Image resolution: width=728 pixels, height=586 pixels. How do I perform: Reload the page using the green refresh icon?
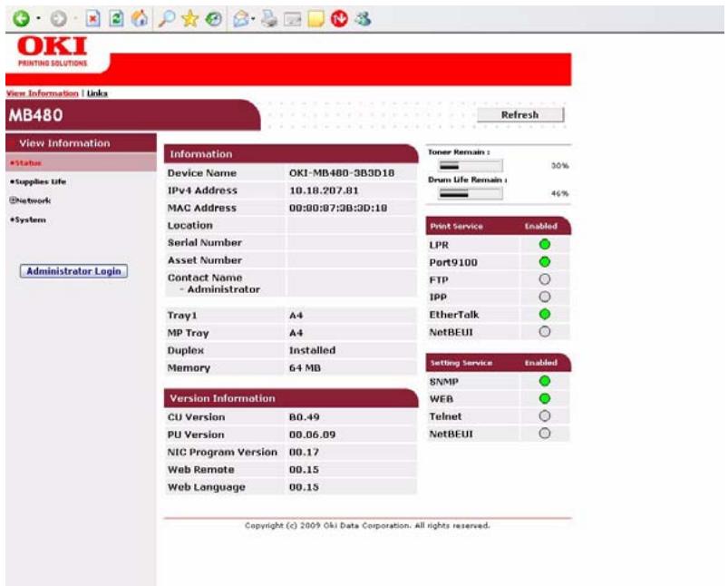(116, 18)
